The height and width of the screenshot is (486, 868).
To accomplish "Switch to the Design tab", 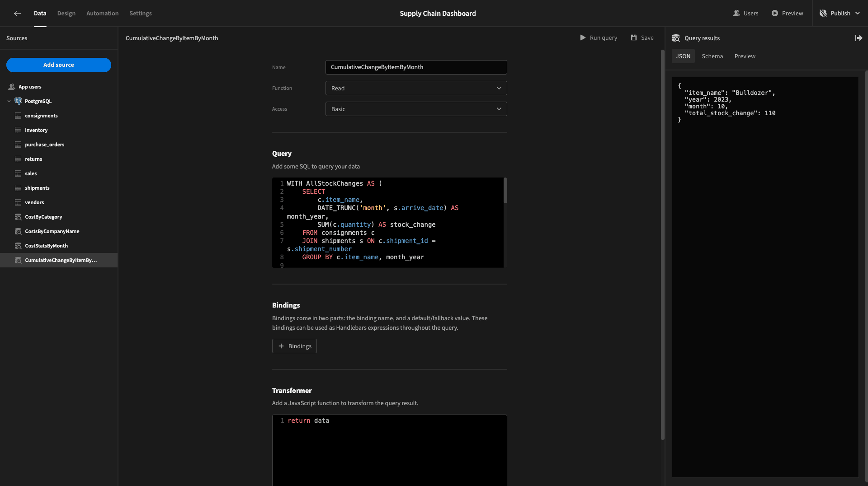I will (x=66, y=14).
